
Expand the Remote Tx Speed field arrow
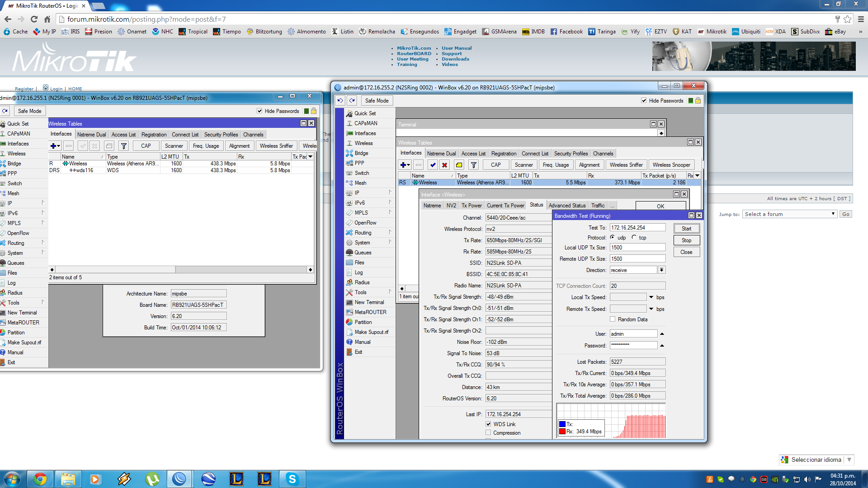pyautogui.click(x=651, y=309)
